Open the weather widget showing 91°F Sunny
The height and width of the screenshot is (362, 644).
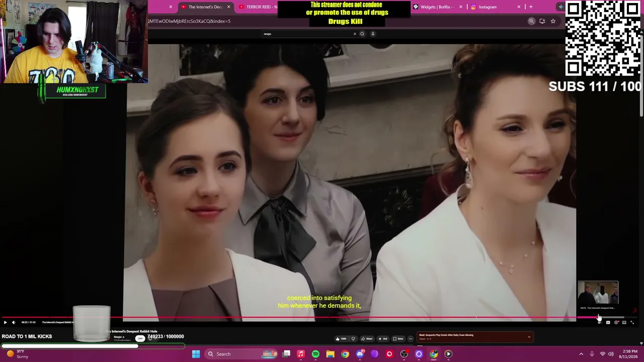pyautogui.click(x=18, y=354)
